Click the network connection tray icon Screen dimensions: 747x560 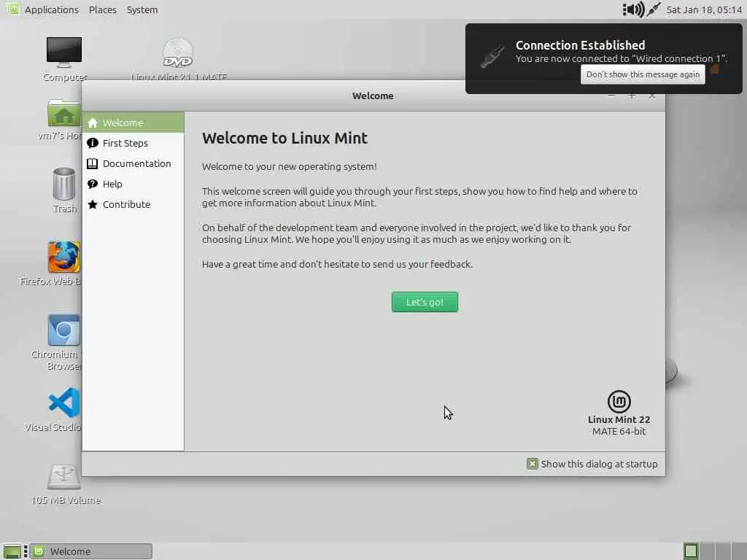pyautogui.click(x=654, y=9)
